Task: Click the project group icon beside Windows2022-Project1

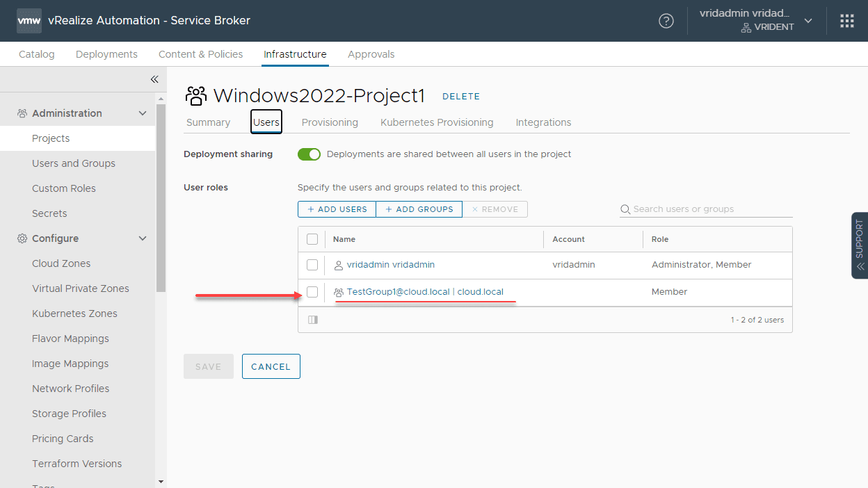Action: tap(196, 96)
